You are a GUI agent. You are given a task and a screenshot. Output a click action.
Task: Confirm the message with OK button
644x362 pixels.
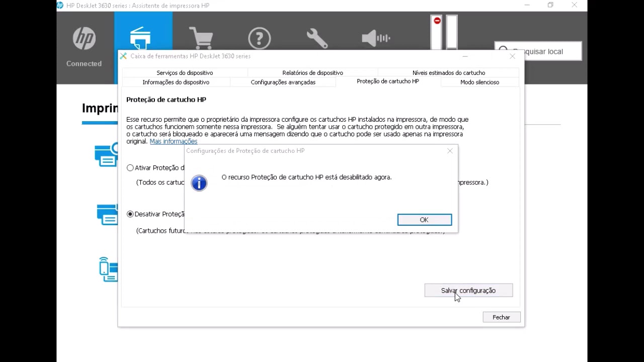point(424,220)
